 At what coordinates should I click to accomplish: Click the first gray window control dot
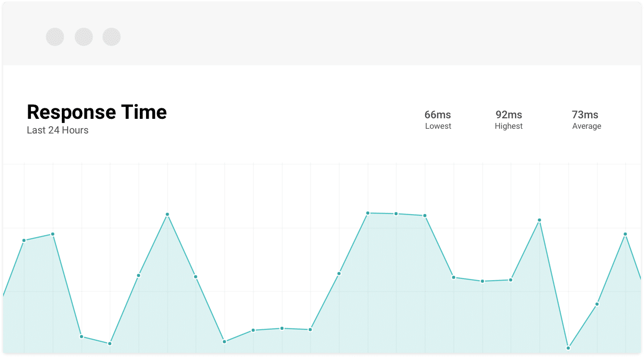coord(55,37)
